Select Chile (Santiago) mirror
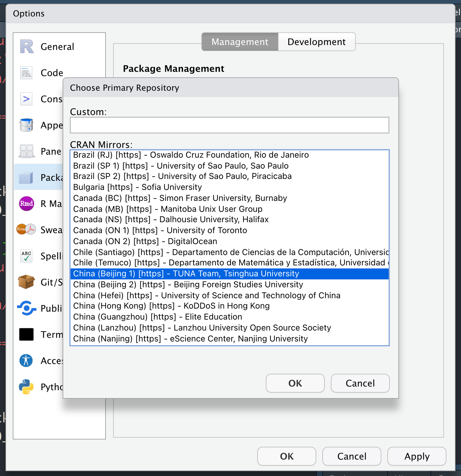The height and width of the screenshot is (476, 461). click(x=230, y=252)
